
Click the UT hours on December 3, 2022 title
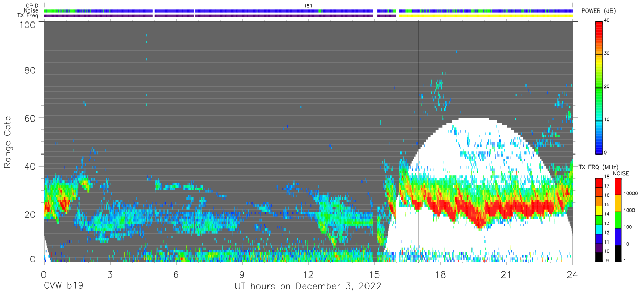(x=308, y=287)
